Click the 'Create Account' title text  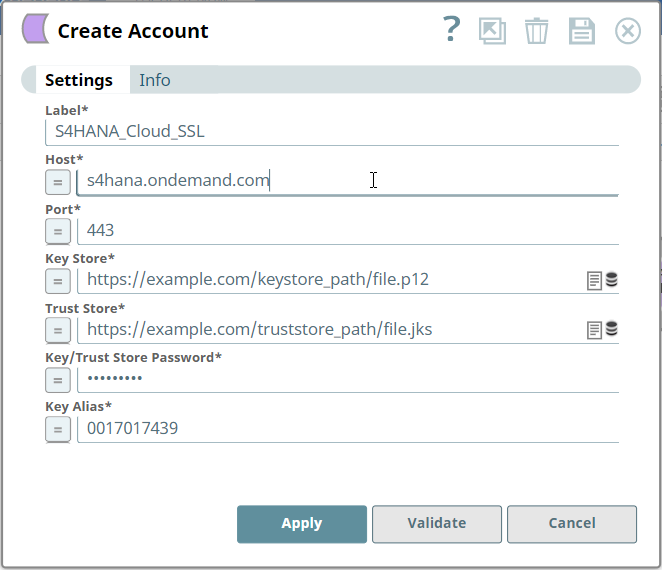pyautogui.click(x=133, y=31)
